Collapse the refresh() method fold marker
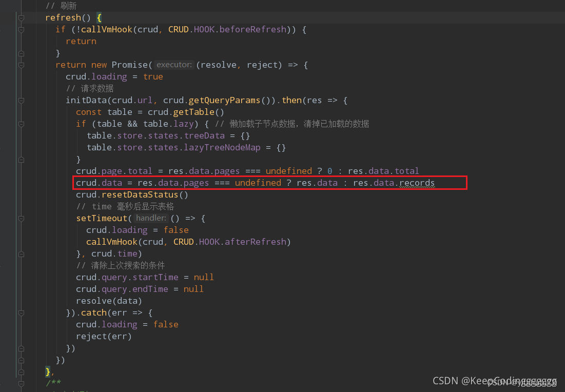 click(x=21, y=18)
